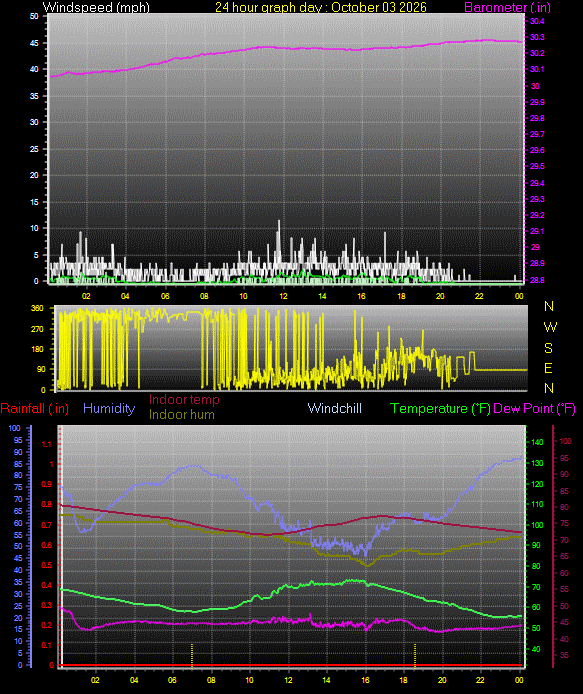
Task: Click the '12' hour label under the windspeed graph
Action: 283,296
